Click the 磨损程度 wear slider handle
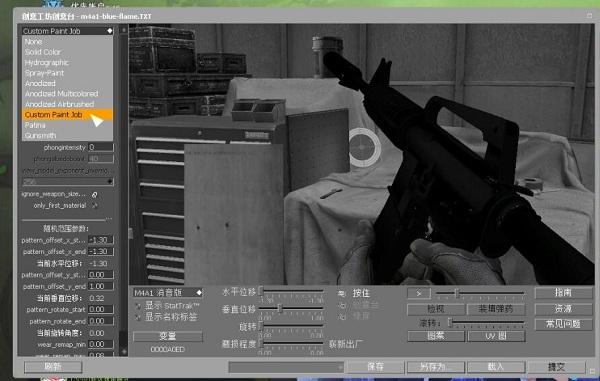 tap(261, 343)
